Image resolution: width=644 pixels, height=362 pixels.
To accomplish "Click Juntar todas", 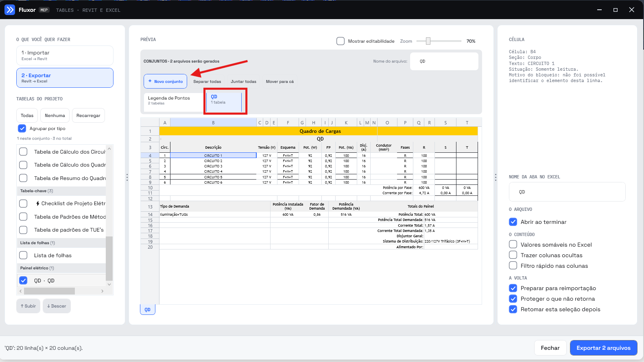I will click(243, 82).
